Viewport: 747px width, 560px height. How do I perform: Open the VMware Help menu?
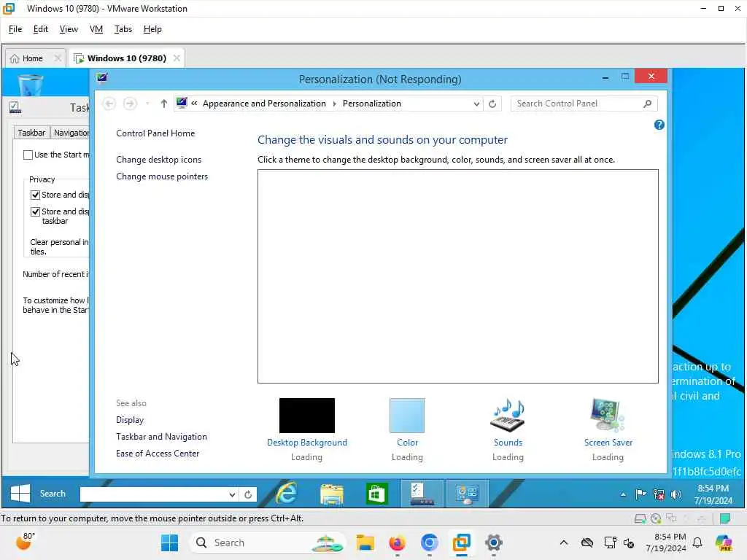click(152, 29)
